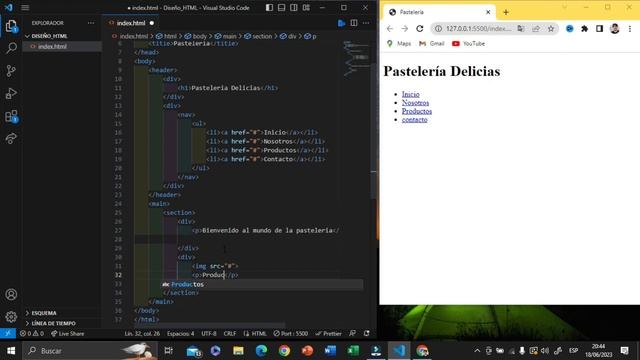Click the body breadcrumb item
This screenshot has width=640, height=360.
tap(196, 36)
